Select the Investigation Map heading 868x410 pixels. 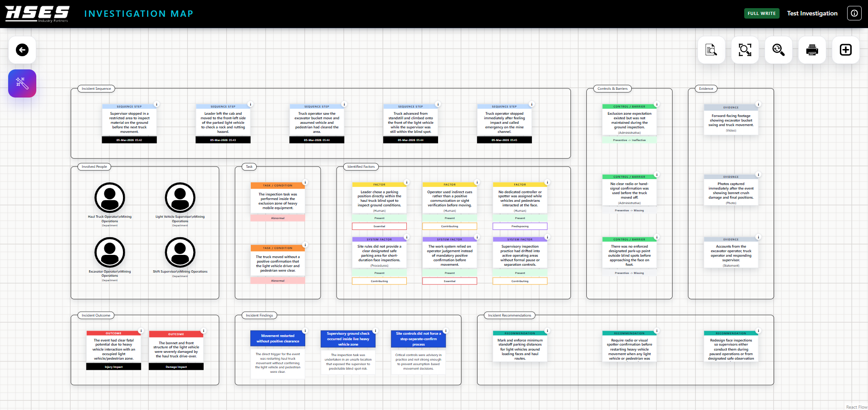[139, 13]
